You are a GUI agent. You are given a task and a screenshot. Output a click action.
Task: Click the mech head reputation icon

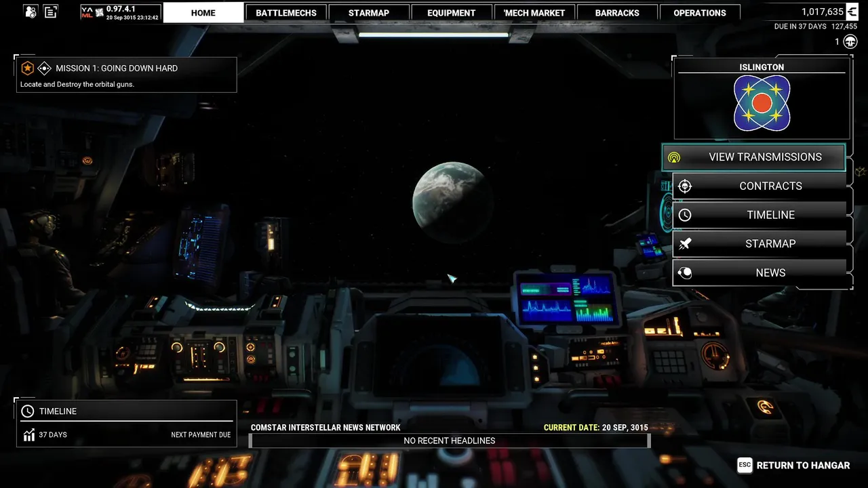(x=850, y=42)
